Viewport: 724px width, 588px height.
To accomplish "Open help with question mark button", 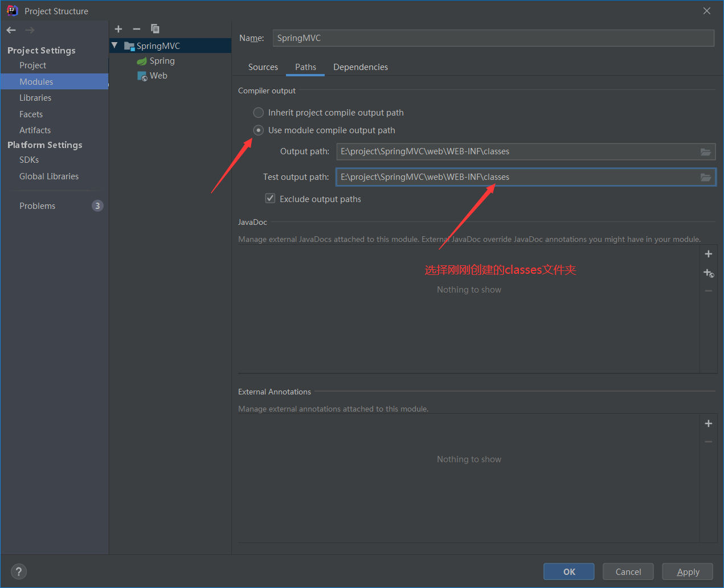I will click(x=19, y=571).
